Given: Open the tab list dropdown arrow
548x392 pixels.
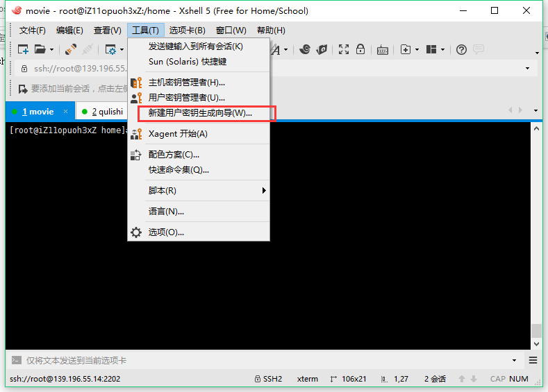Looking at the screenshot, I should (x=535, y=110).
